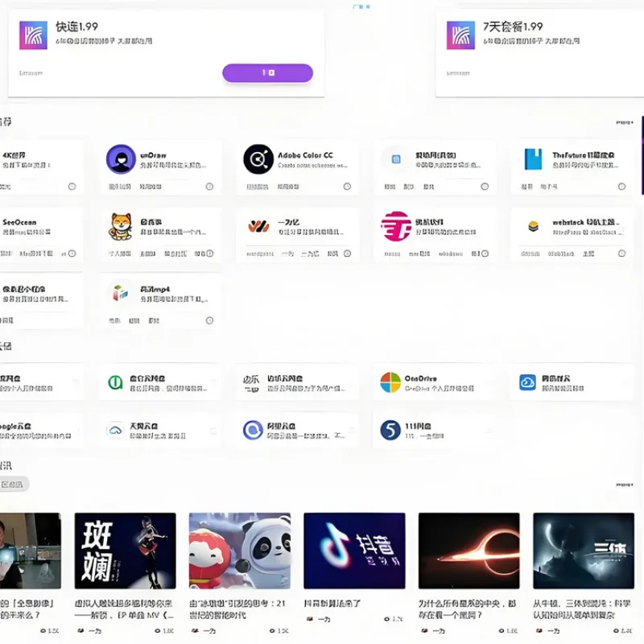Open the OneDrive title link
Image resolution: width=644 pixels, height=644 pixels.
point(420,378)
